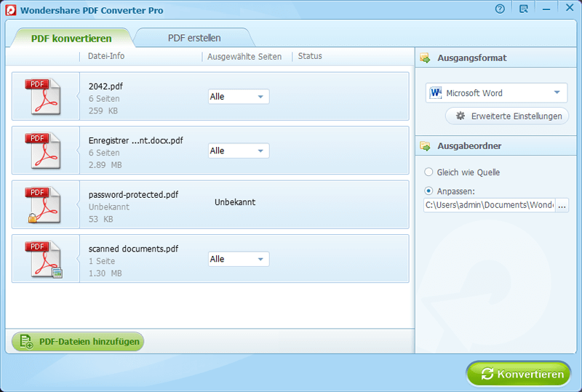
Task: Click the gear icon in Erweiterte Einstellungen
Action: click(461, 116)
